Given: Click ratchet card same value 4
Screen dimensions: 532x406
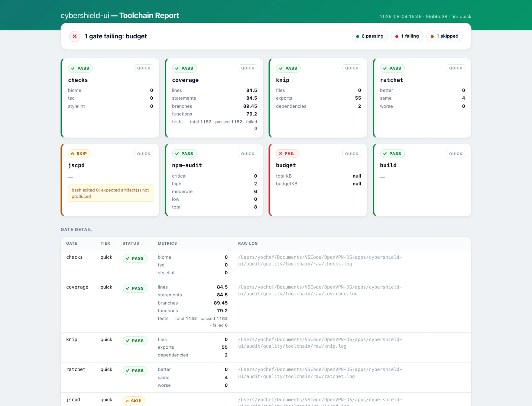Looking at the screenshot, I should click(463, 98).
